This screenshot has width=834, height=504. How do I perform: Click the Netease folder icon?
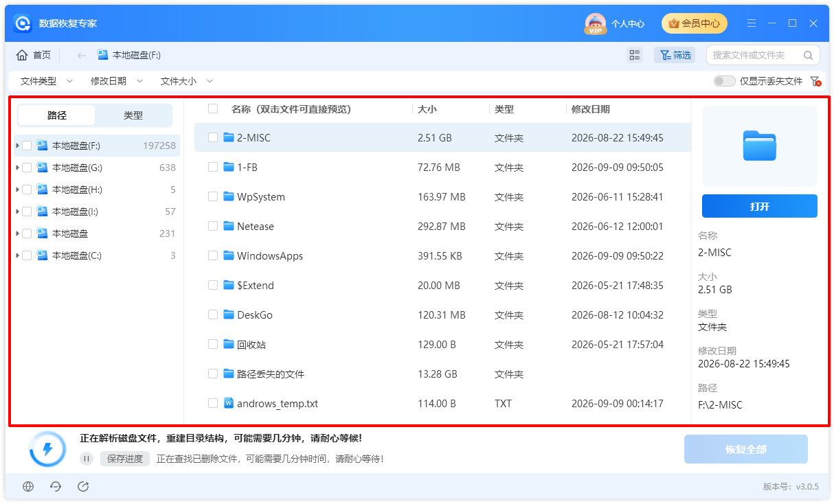coord(229,226)
